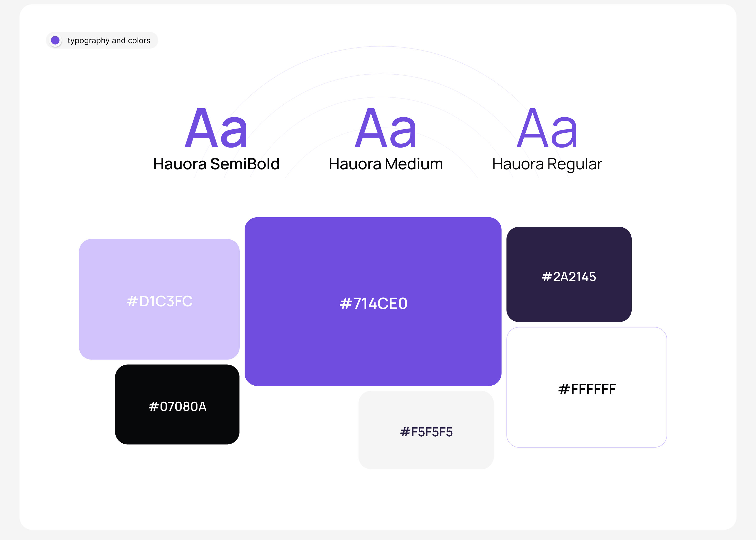Viewport: 756px width, 540px height.
Task: Select the Hauora SemiBold font label
Action: coord(216,164)
